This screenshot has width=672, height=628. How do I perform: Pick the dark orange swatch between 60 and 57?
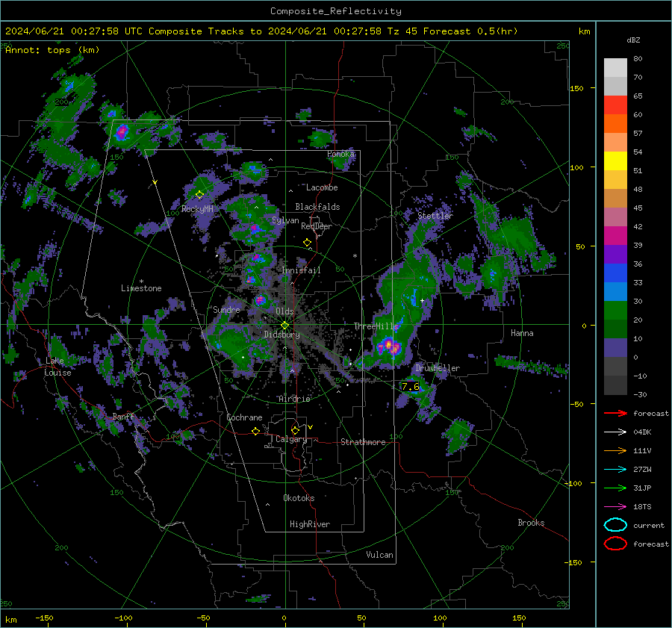pos(615,123)
